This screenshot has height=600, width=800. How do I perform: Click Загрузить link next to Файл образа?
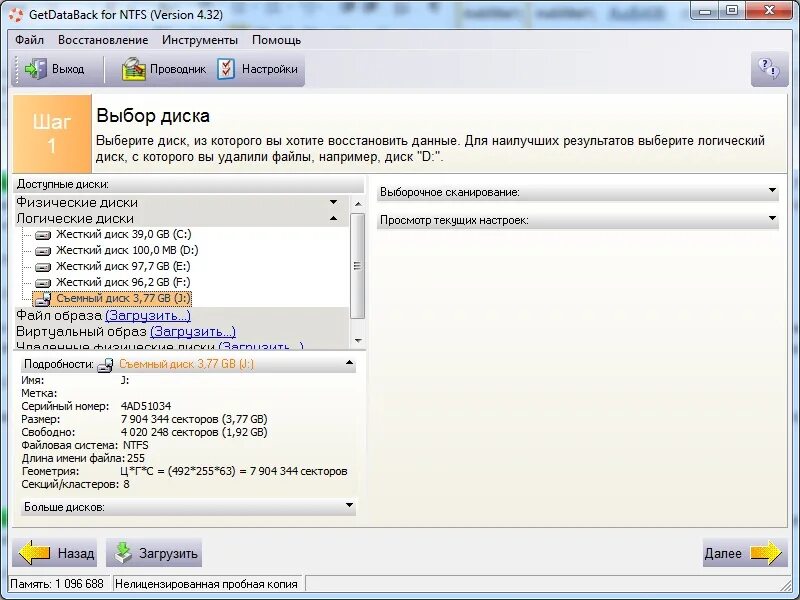point(148,315)
